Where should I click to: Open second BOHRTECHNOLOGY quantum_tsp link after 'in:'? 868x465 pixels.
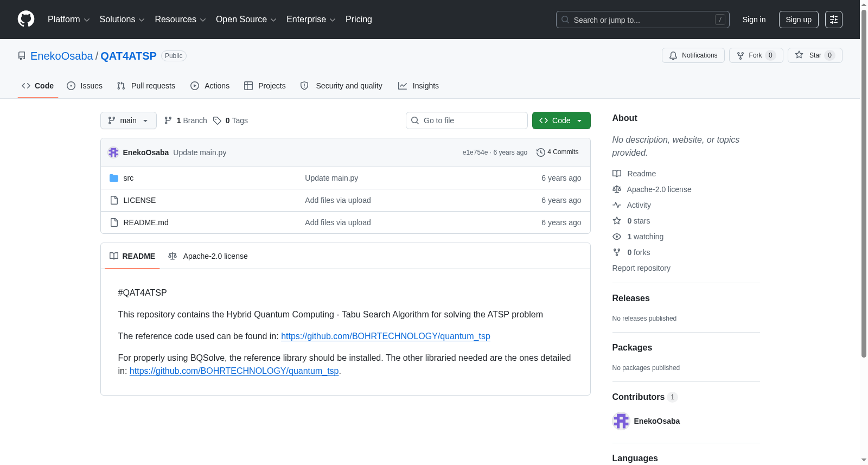click(x=234, y=371)
